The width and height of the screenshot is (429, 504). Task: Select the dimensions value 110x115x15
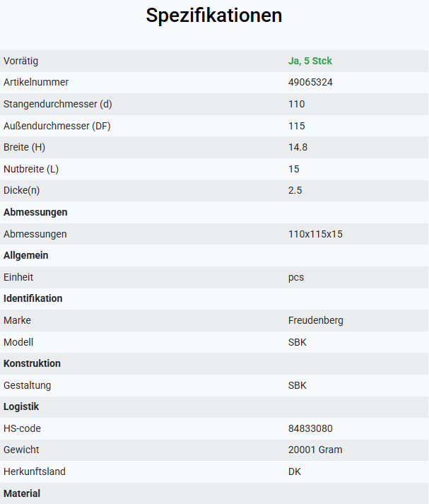(x=315, y=234)
